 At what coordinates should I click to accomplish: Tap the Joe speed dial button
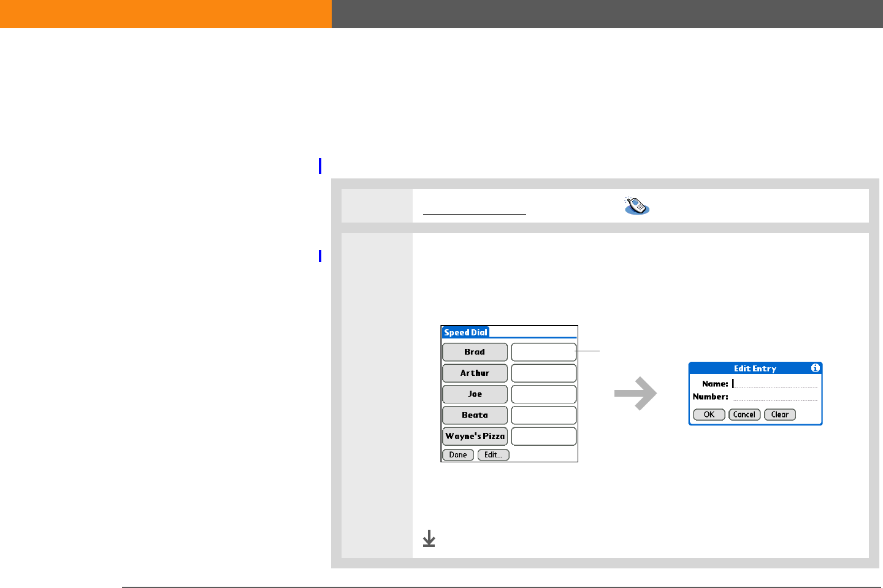click(x=475, y=394)
